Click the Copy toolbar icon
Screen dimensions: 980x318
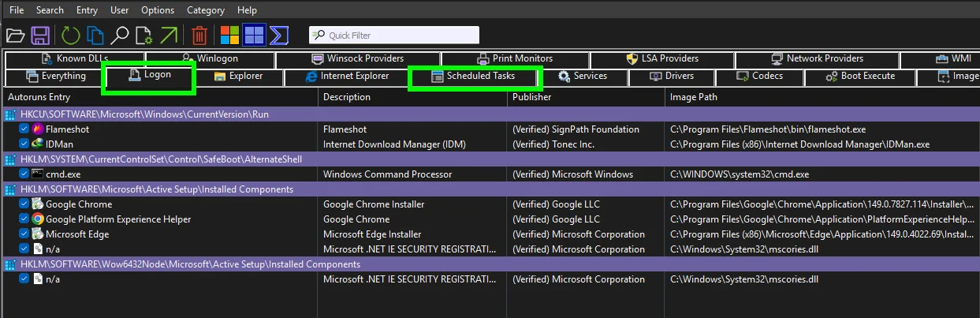pos(95,36)
